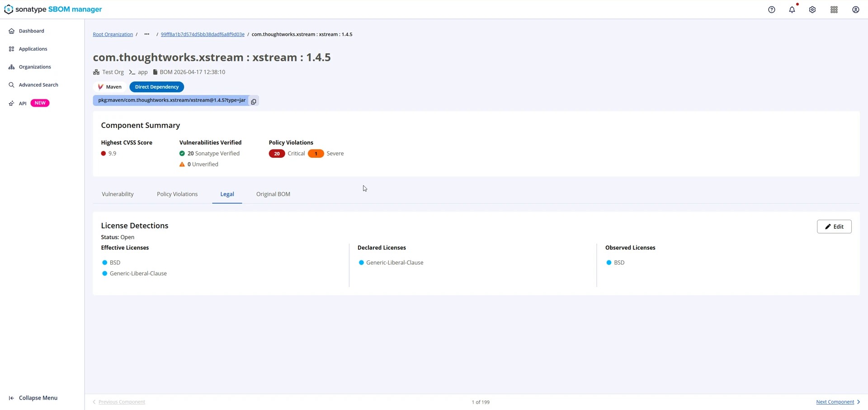The height and width of the screenshot is (410, 868).
Task: Open the apps grid launcher icon
Action: pyautogui.click(x=834, y=9)
